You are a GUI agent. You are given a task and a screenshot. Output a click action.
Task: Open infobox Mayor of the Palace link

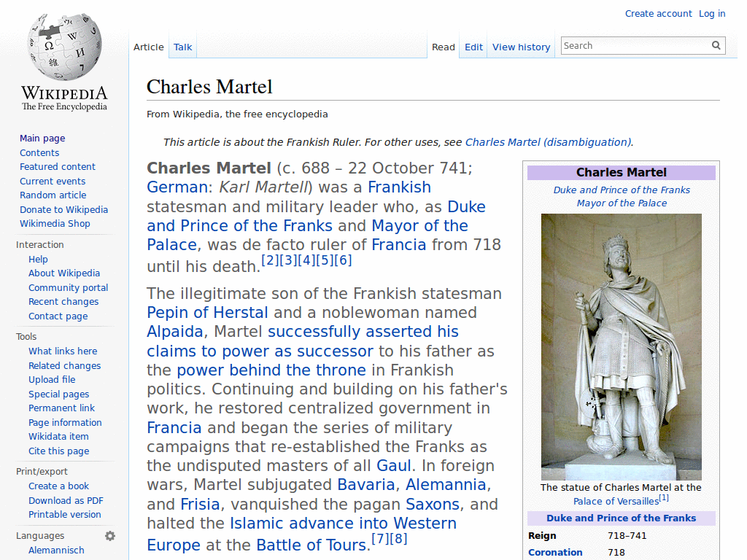pyautogui.click(x=622, y=203)
